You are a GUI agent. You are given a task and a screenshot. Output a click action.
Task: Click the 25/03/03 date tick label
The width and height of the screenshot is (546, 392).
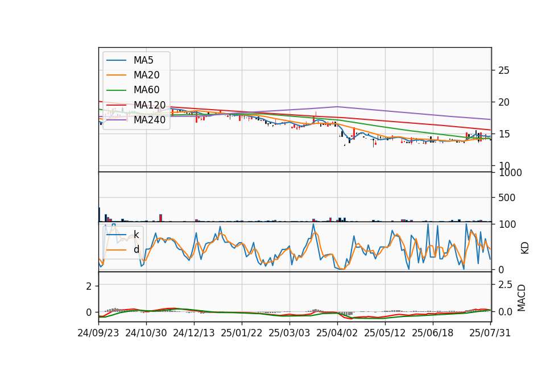coord(289,333)
